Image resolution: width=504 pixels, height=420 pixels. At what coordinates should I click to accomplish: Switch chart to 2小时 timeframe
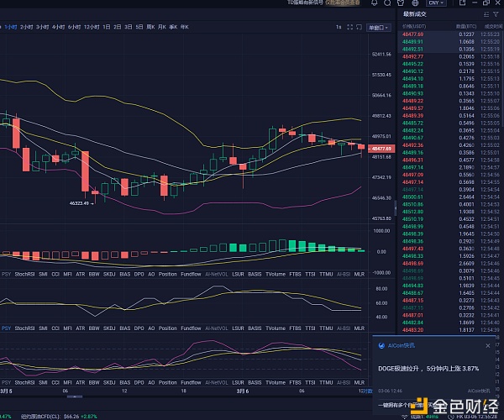click(25, 27)
